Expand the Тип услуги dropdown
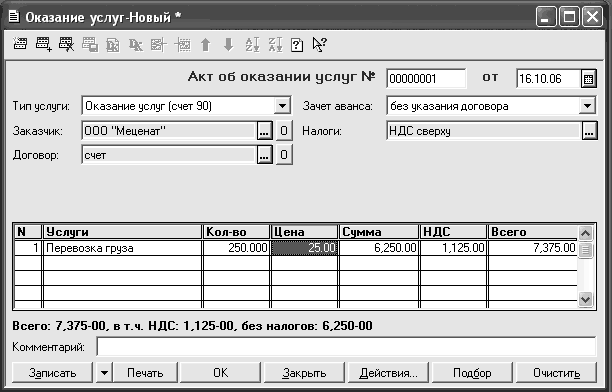The width and height of the screenshot is (612, 392). pos(282,106)
